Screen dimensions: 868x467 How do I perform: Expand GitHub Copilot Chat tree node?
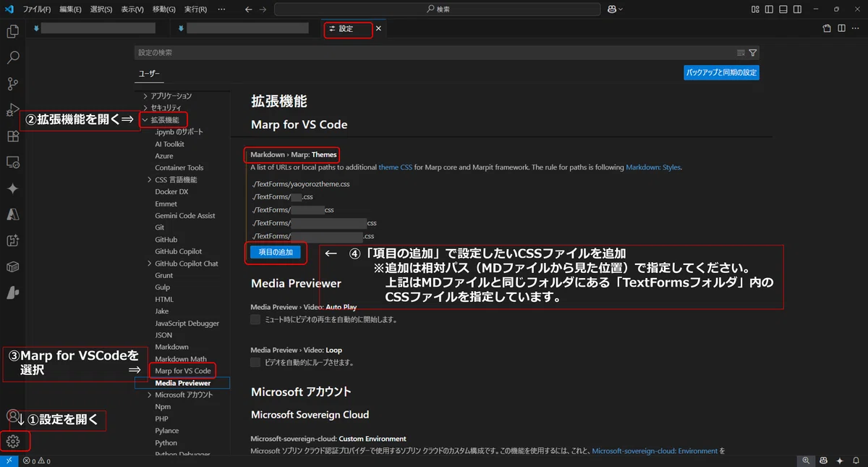coord(150,264)
